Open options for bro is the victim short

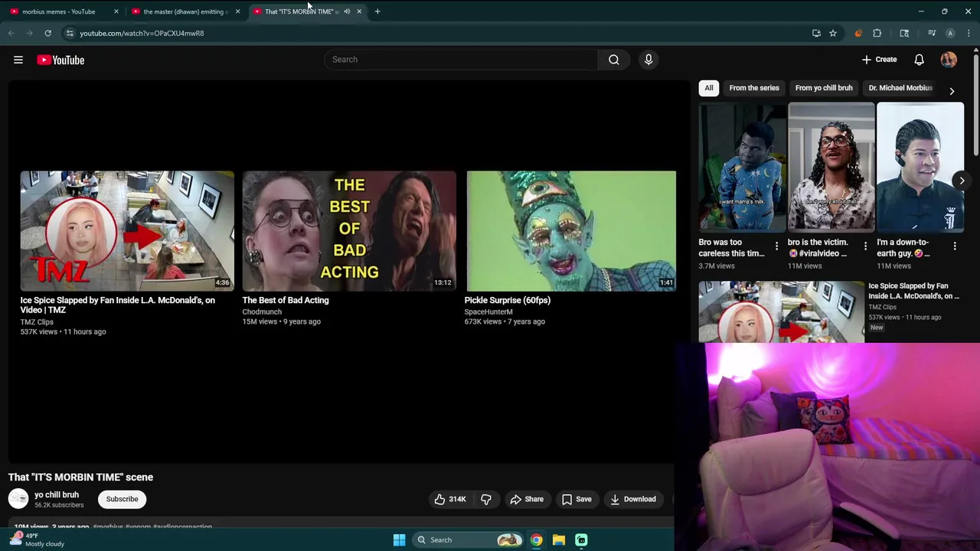pyautogui.click(x=865, y=246)
